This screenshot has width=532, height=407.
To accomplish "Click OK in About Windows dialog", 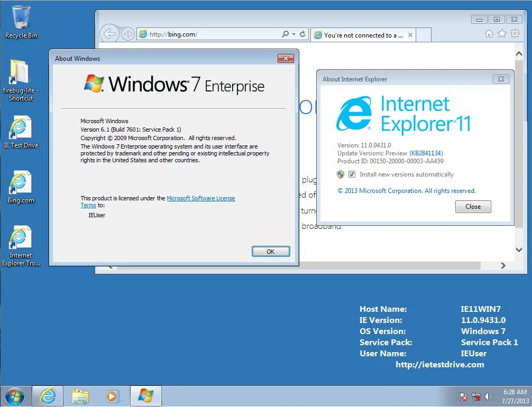I will pyautogui.click(x=271, y=251).
